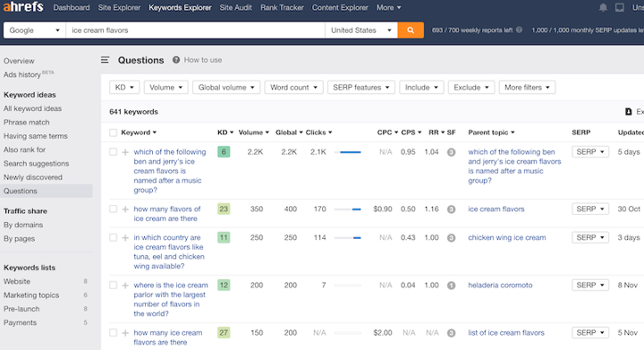Check the 'where is the ice cream parlor' row
The width and height of the screenshot is (644, 350).
pyautogui.click(x=113, y=285)
